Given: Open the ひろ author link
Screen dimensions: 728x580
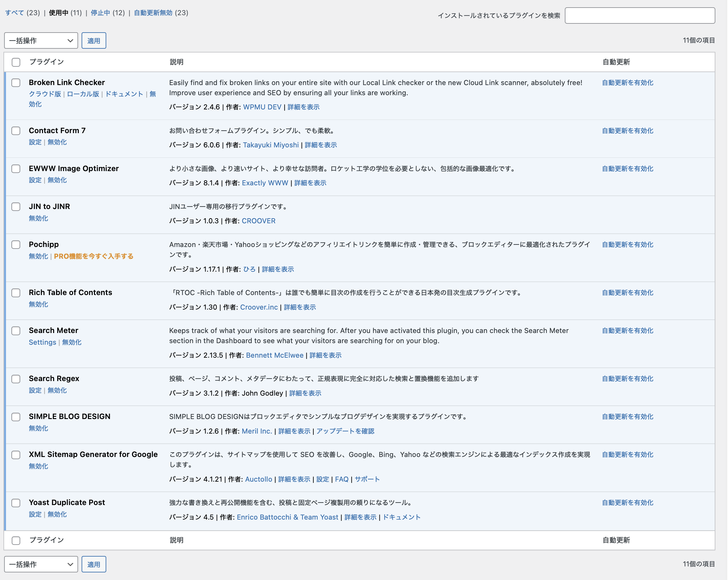Looking at the screenshot, I should pos(249,269).
